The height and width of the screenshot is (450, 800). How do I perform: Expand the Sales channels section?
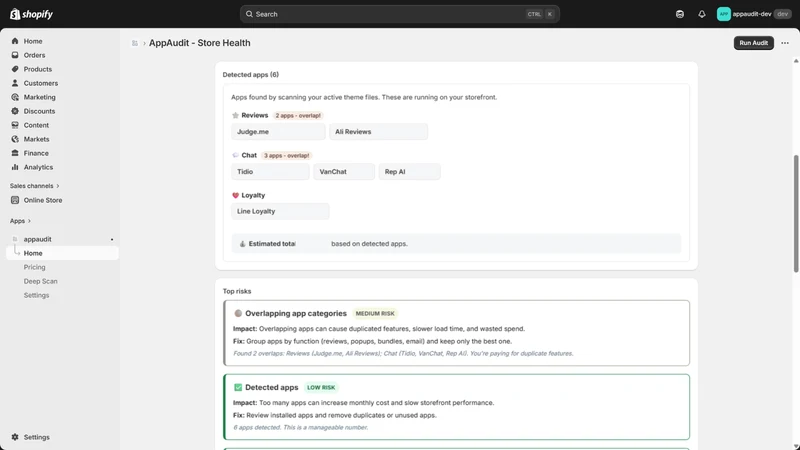pyautogui.click(x=35, y=186)
